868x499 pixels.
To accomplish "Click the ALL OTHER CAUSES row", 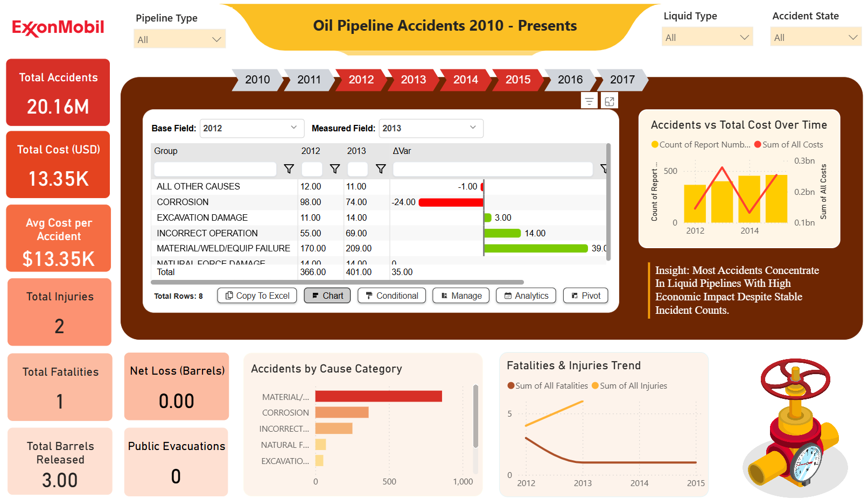I will (379, 187).
